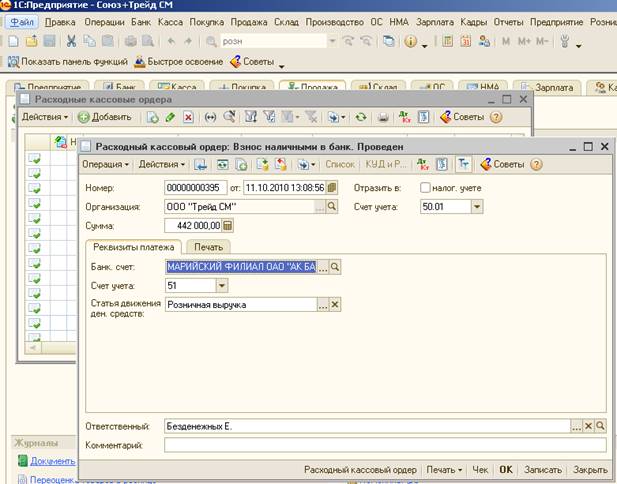Switch to the Печать tab
Image resolution: width=617 pixels, height=484 pixels.
click(x=209, y=246)
